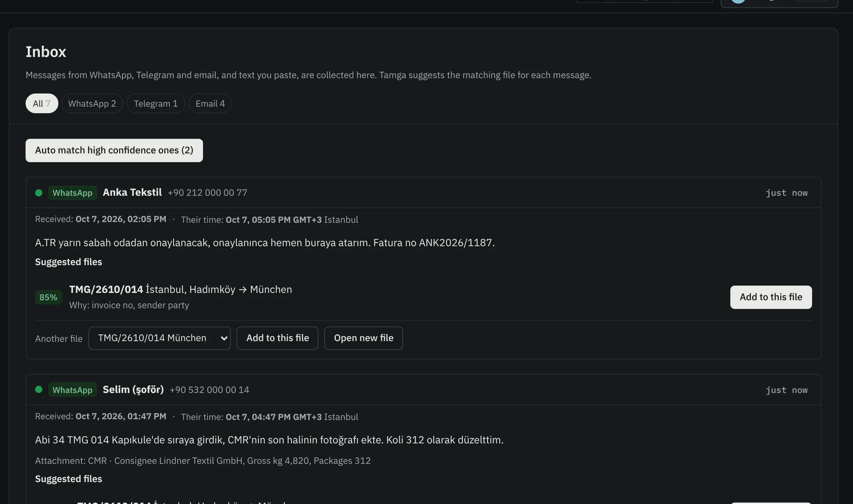The image size is (853, 504).
Task: Click the message text mentioning ANK2026/1187
Action: click(265, 243)
